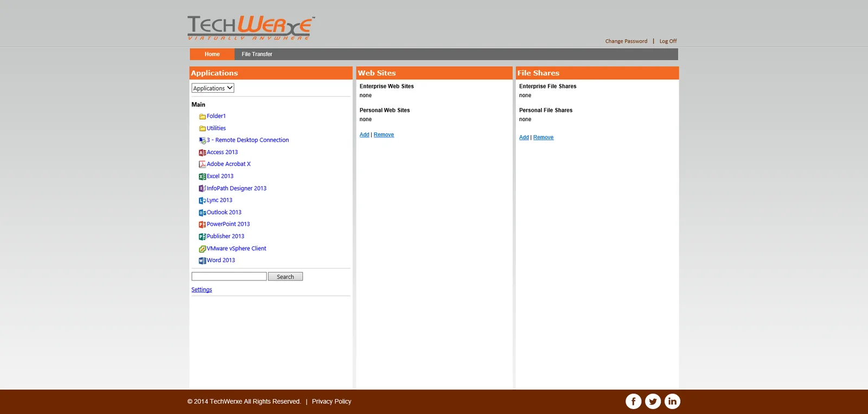Viewport: 868px width, 414px height.
Task: Click the Access 2013 app icon
Action: coord(202,152)
